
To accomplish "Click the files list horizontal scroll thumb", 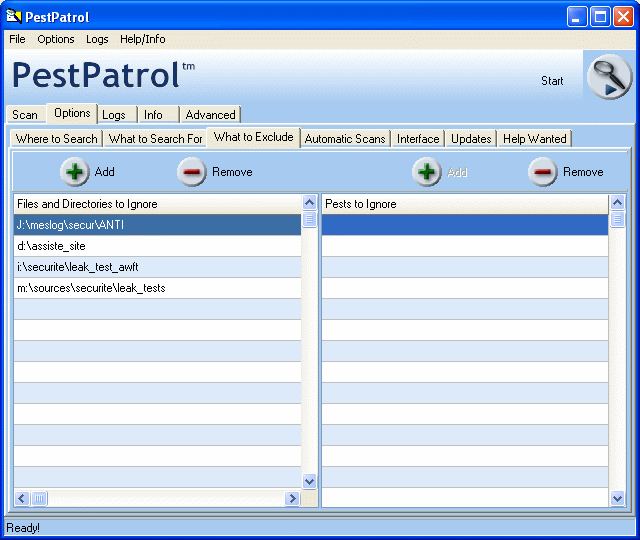I will (x=40, y=498).
